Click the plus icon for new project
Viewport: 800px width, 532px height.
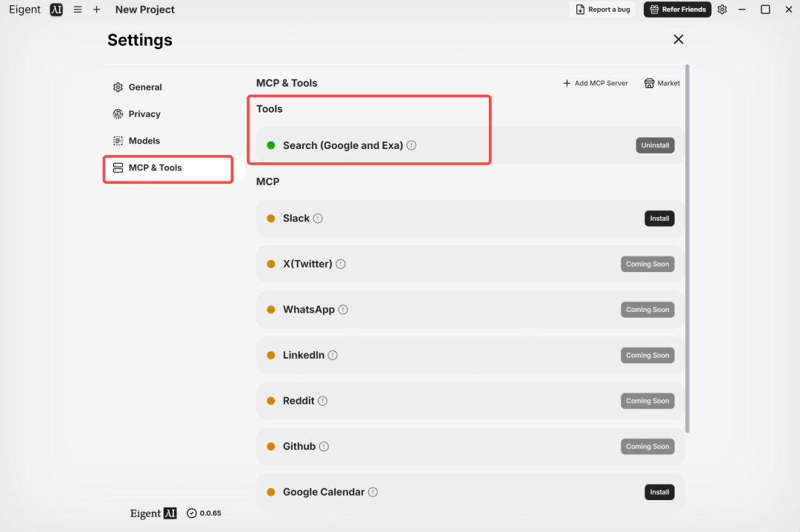96,10
